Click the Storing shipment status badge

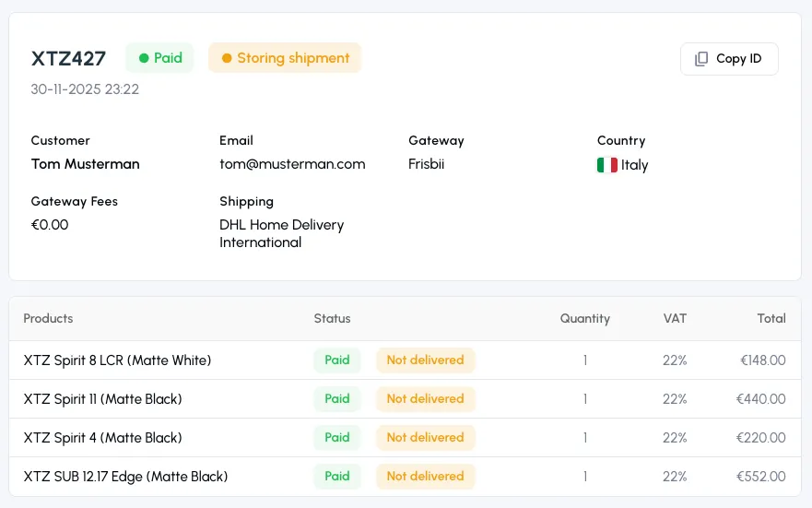285,58
